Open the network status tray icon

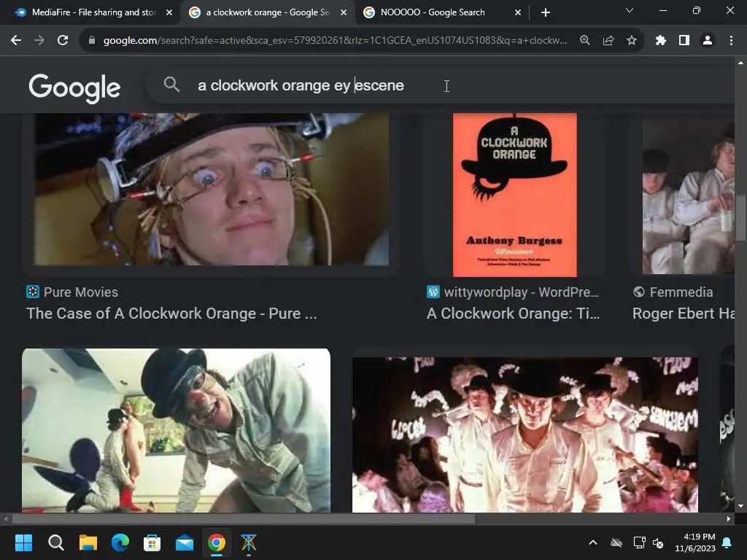639,542
